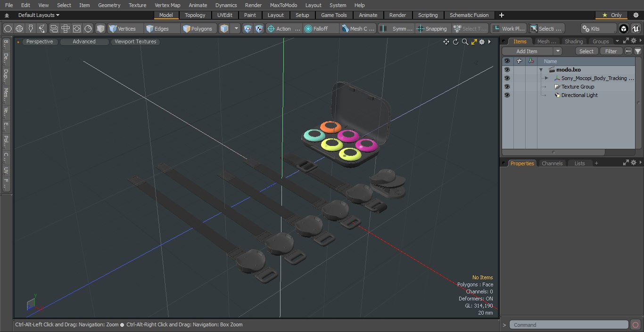Select the pen tool icon in toolbar
Screen dimensions: 644x332
point(31,29)
